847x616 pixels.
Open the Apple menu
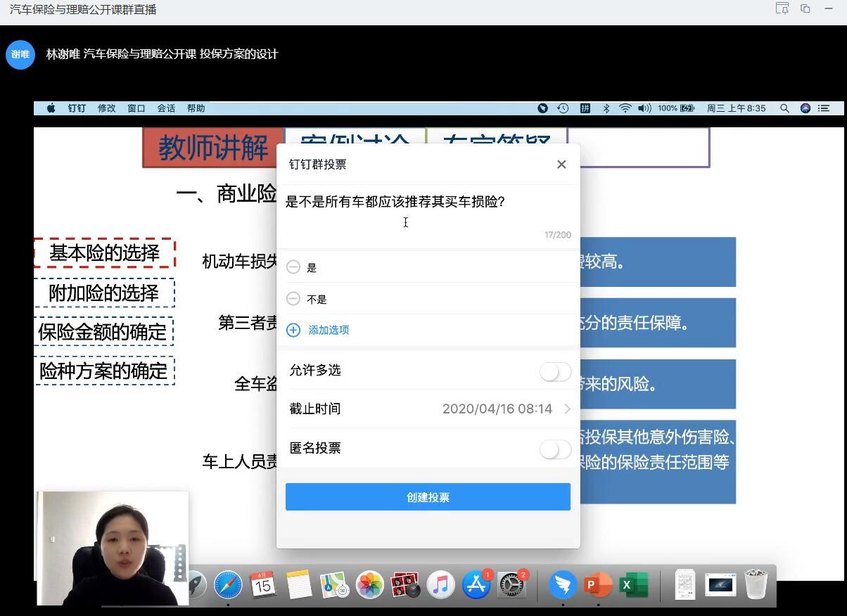click(51, 108)
